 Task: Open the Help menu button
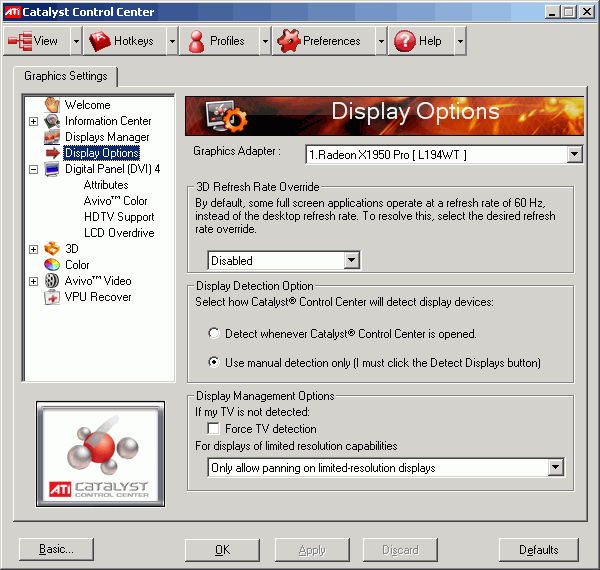pos(421,41)
